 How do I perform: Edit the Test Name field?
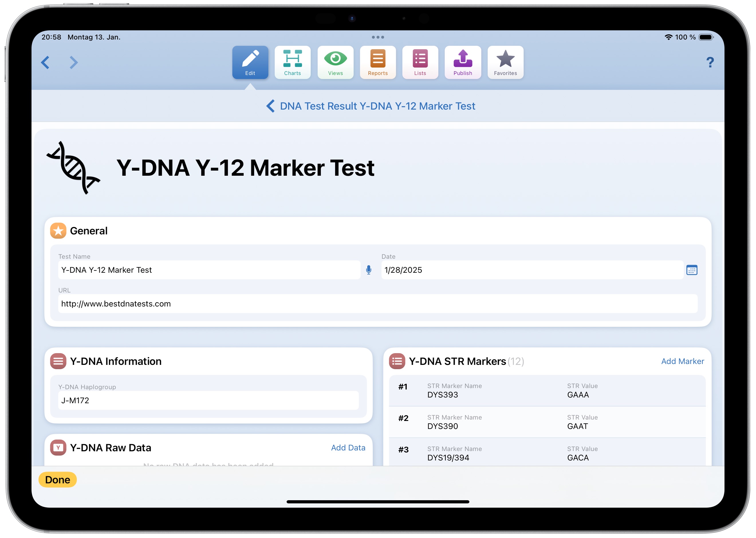pyautogui.click(x=209, y=270)
